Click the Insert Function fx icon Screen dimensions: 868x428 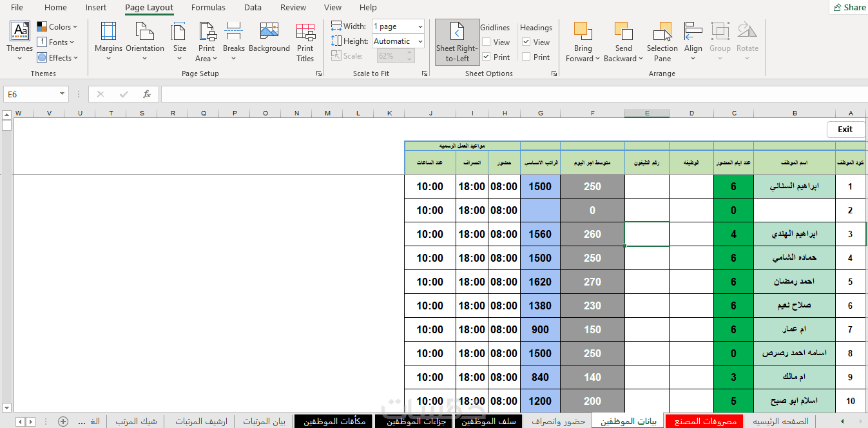pyautogui.click(x=147, y=94)
